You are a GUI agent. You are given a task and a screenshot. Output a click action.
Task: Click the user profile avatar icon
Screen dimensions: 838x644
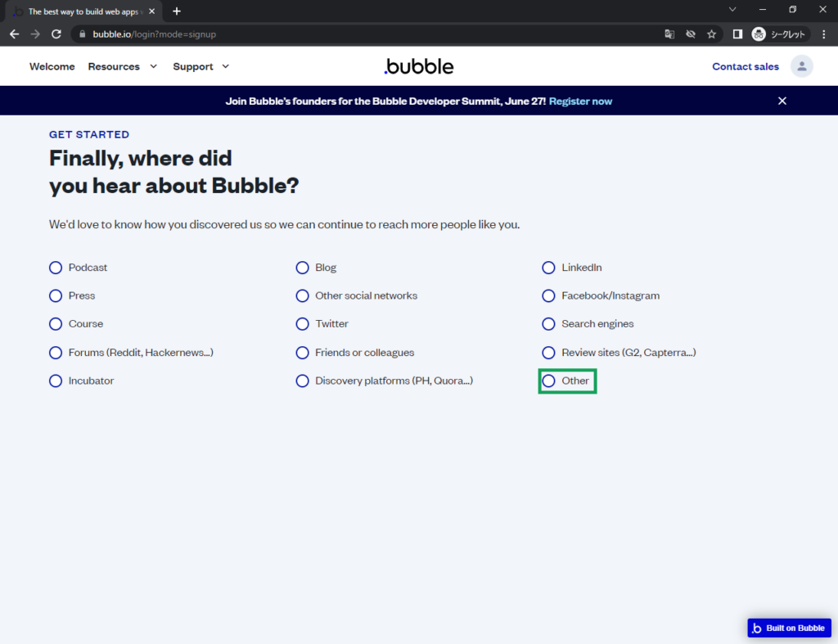801,66
